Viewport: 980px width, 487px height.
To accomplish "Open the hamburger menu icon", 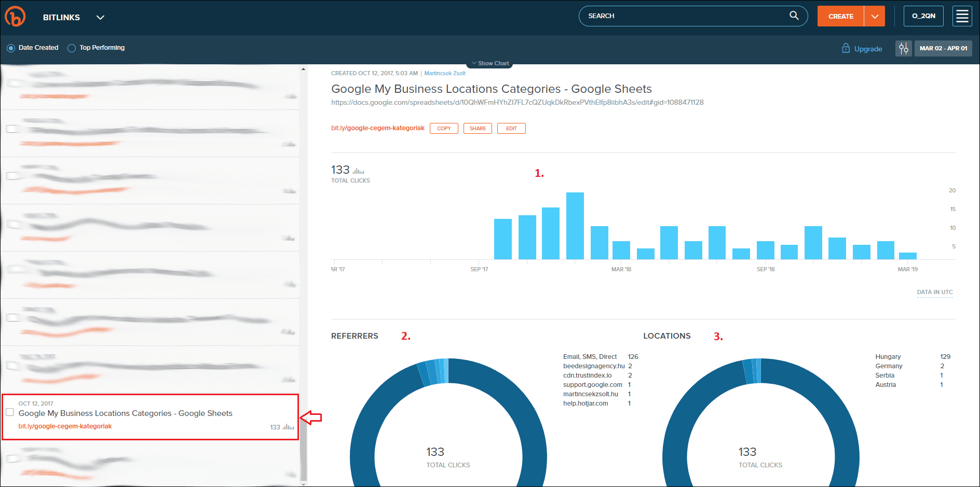I will click(962, 16).
